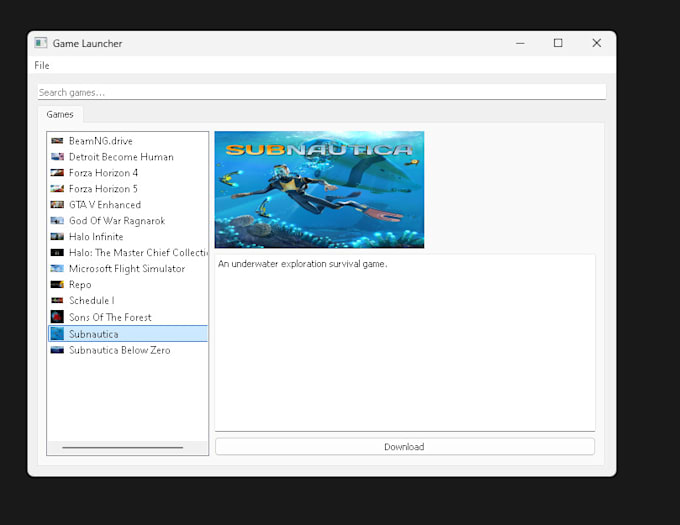Click the Forza Horizon 5 list icon
Viewport: 680px width, 525px height.
click(x=57, y=189)
